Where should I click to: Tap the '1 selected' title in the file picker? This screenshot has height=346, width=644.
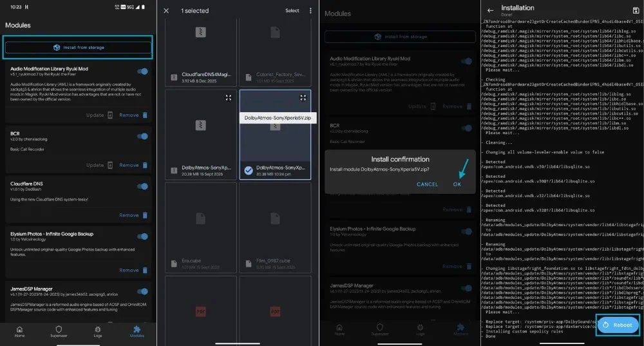coord(194,11)
